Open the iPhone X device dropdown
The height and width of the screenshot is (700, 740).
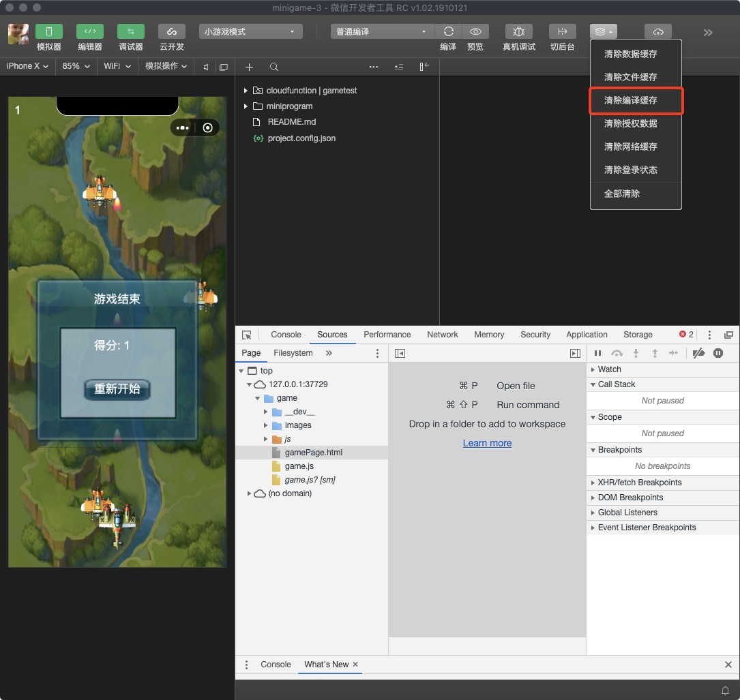tap(27, 67)
